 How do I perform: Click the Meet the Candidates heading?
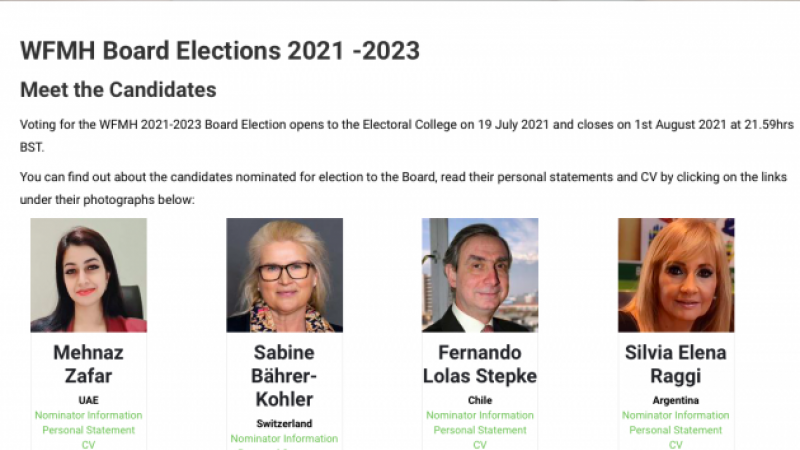click(x=118, y=90)
